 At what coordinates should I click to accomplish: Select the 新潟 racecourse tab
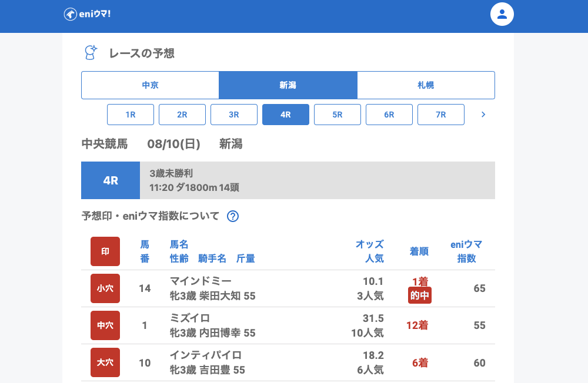(x=288, y=85)
